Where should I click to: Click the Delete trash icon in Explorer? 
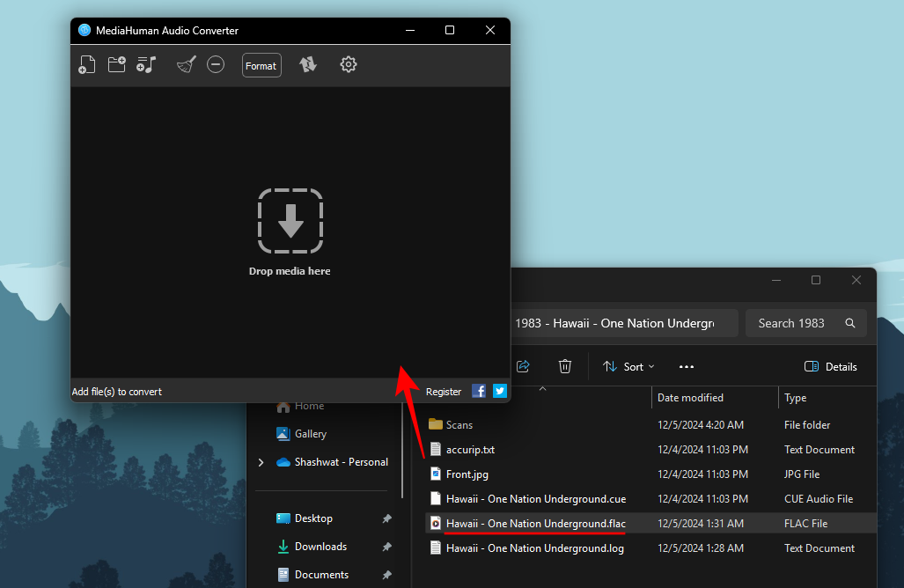point(565,366)
